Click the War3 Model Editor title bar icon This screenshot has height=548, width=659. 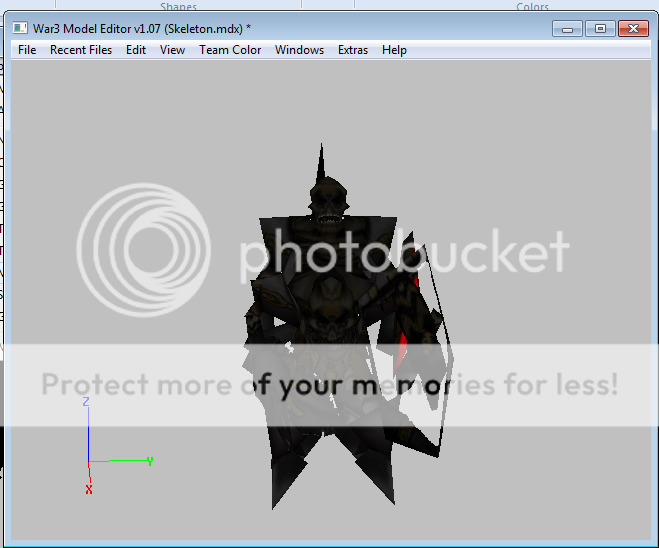[x=20, y=28]
